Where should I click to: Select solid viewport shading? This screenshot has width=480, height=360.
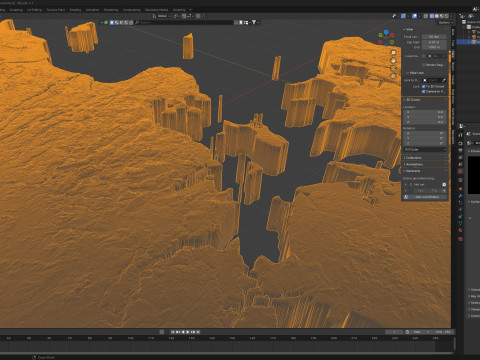[437, 16]
